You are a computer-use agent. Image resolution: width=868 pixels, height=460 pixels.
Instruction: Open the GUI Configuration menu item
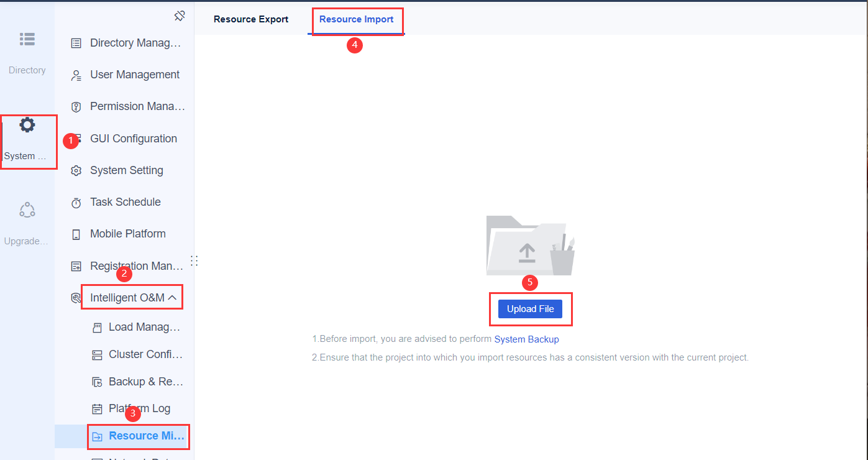[x=133, y=139]
